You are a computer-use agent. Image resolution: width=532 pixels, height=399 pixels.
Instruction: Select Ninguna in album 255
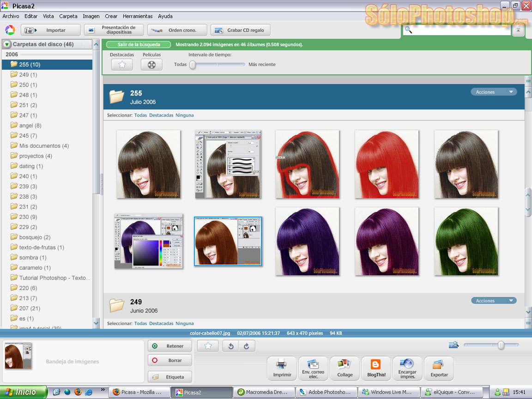tap(185, 115)
